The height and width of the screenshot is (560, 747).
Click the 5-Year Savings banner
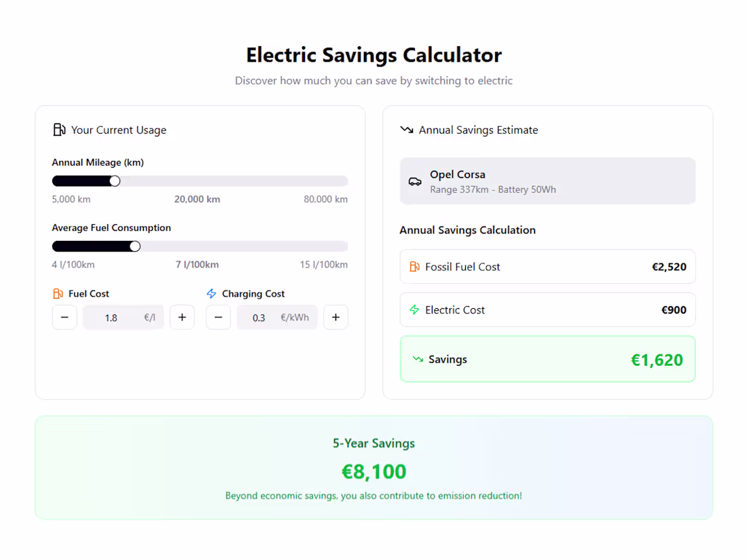click(x=373, y=468)
